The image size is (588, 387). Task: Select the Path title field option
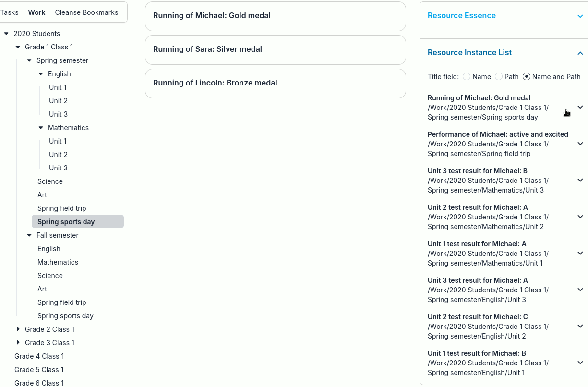499,77
